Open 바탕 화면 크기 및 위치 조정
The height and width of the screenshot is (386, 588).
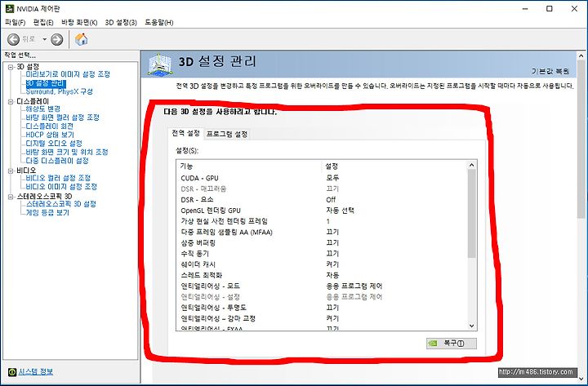[67, 152]
